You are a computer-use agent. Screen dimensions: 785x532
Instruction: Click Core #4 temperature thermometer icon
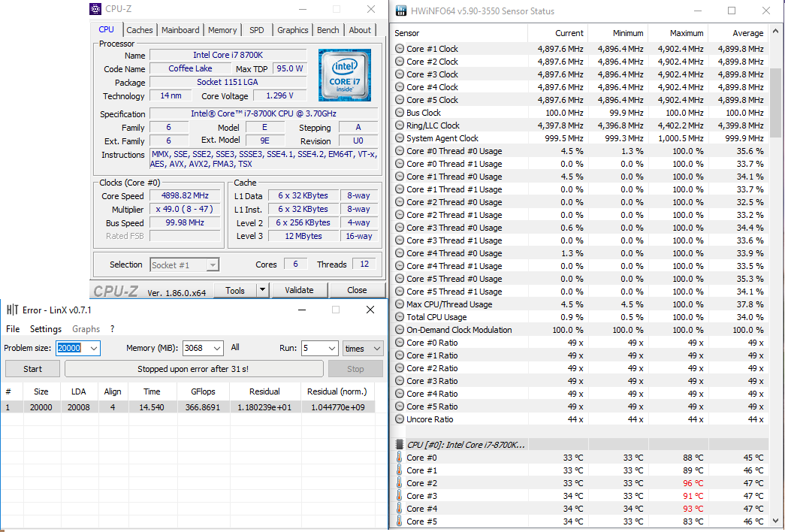400,509
